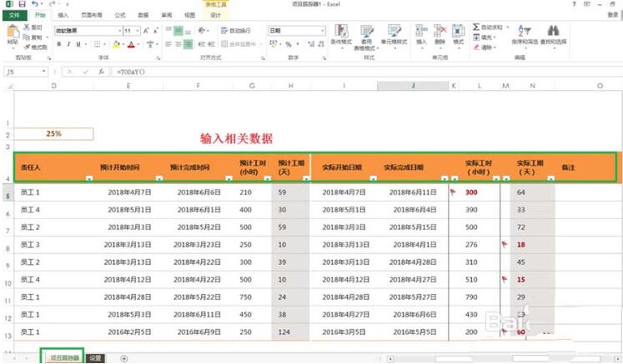623x364 pixels.
Task: Increase font size with the larger A icon
Action: (146, 31)
